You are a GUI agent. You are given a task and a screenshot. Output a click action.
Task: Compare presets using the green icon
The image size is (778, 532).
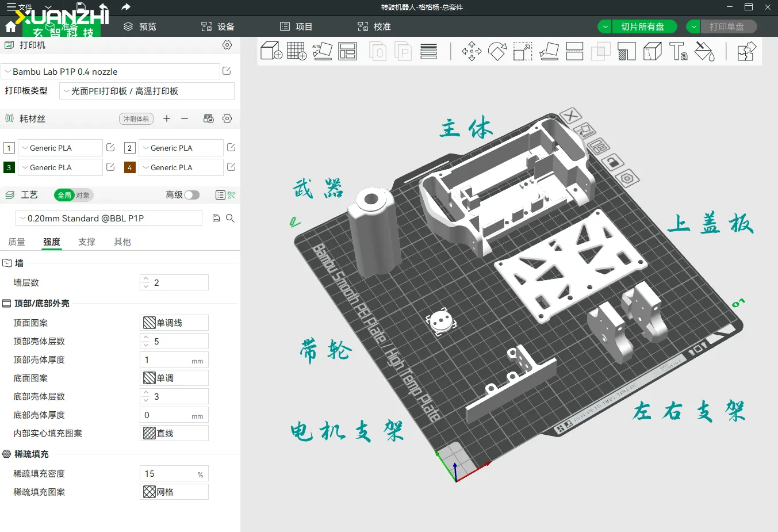(231, 195)
